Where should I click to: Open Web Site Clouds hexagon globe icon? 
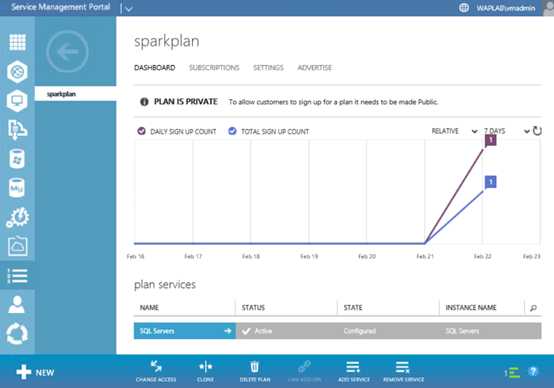[x=17, y=72]
